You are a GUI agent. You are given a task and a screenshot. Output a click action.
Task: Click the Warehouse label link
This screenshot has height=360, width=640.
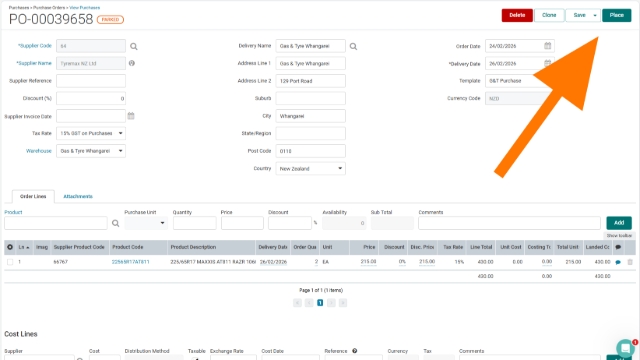(x=39, y=151)
